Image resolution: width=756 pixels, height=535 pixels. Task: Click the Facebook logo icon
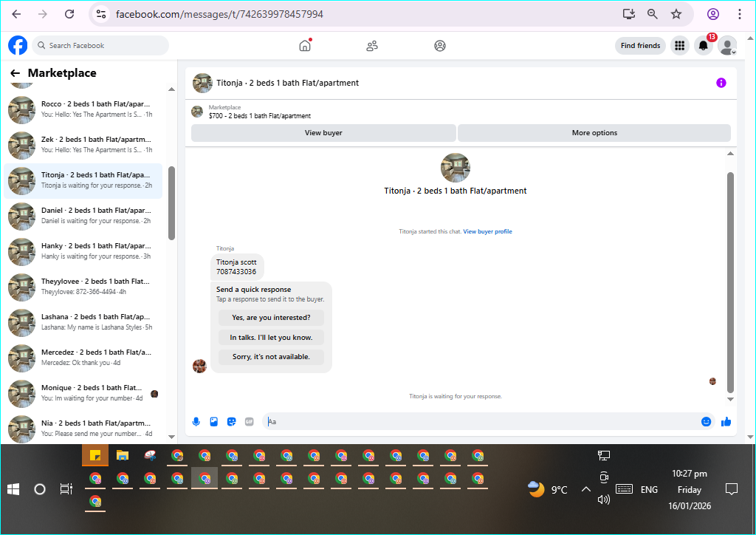tap(18, 45)
